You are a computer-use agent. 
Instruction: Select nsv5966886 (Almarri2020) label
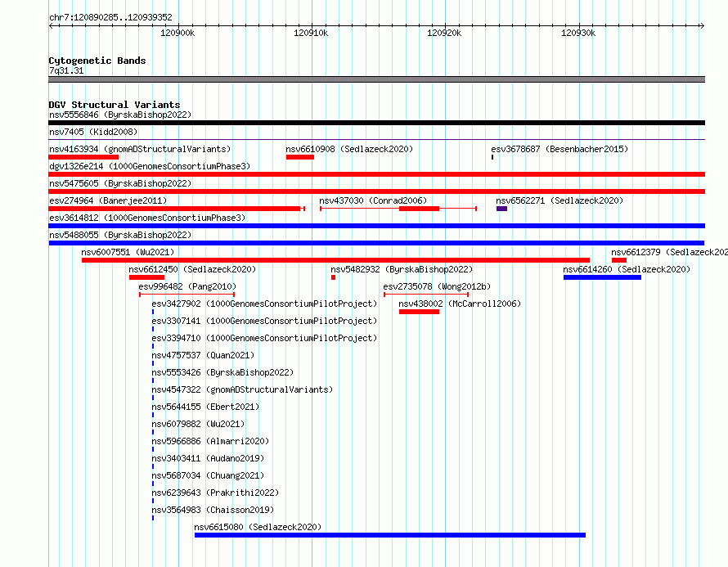click(210, 441)
